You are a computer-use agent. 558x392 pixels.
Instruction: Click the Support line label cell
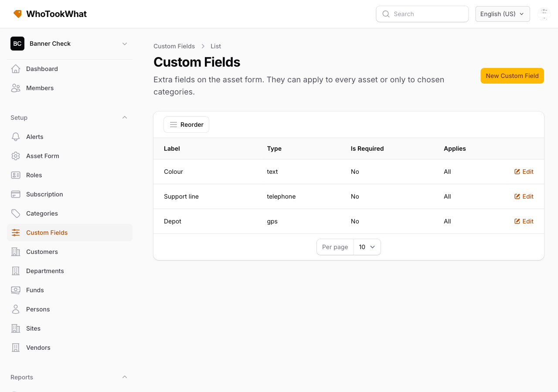[181, 196]
